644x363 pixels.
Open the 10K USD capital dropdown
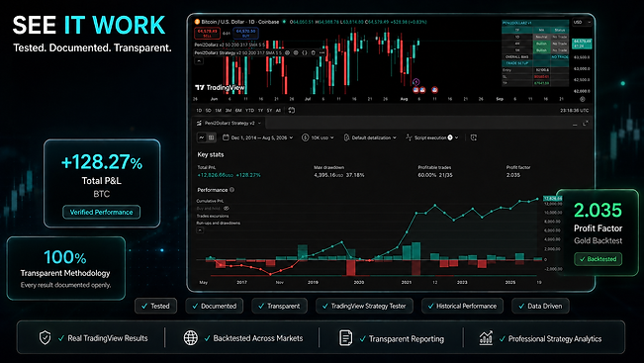(x=318, y=137)
